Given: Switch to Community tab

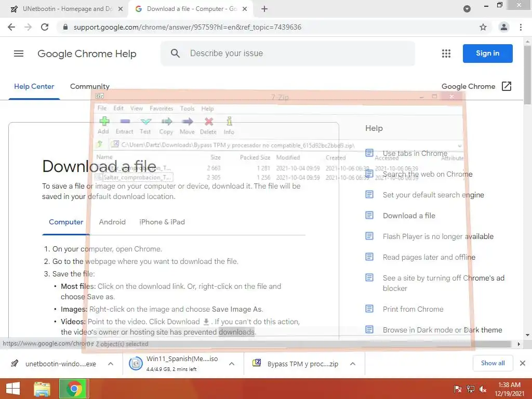Looking at the screenshot, I should 89,86.
